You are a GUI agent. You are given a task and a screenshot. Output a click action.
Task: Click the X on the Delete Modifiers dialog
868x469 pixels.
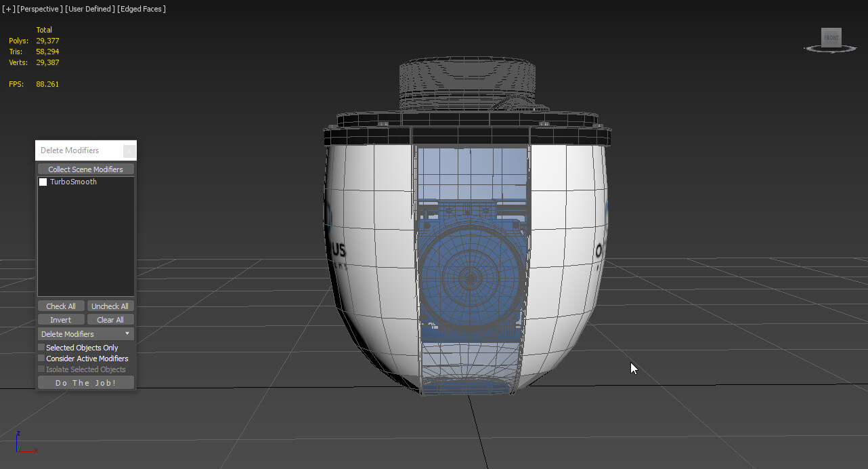coord(130,150)
